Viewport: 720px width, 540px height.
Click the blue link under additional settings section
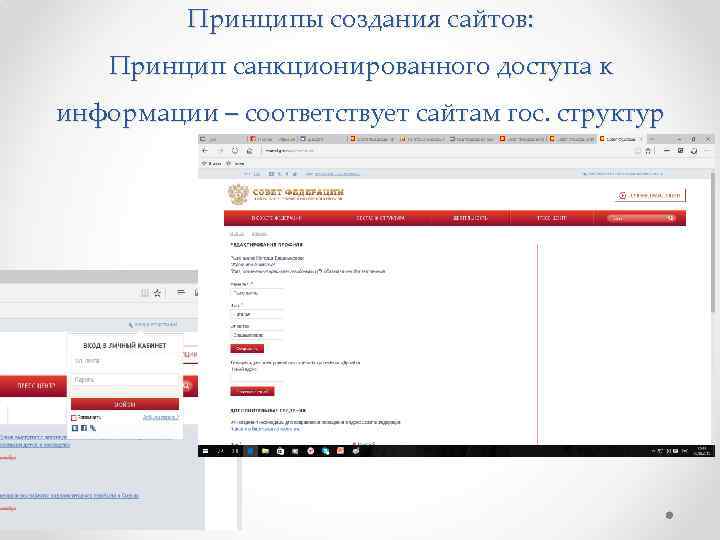(265, 429)
